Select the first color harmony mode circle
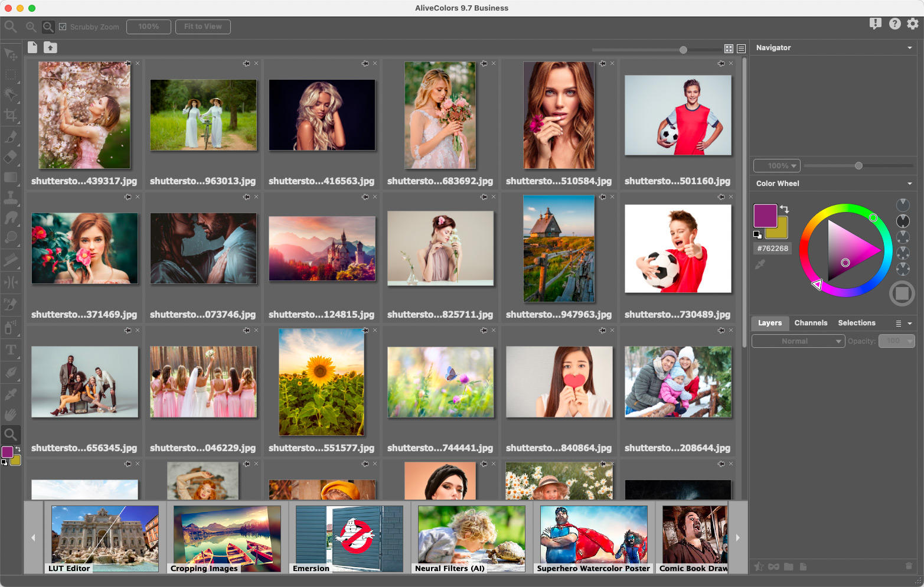The height and width of the screenshot is (587, 924). pos(903,205)
